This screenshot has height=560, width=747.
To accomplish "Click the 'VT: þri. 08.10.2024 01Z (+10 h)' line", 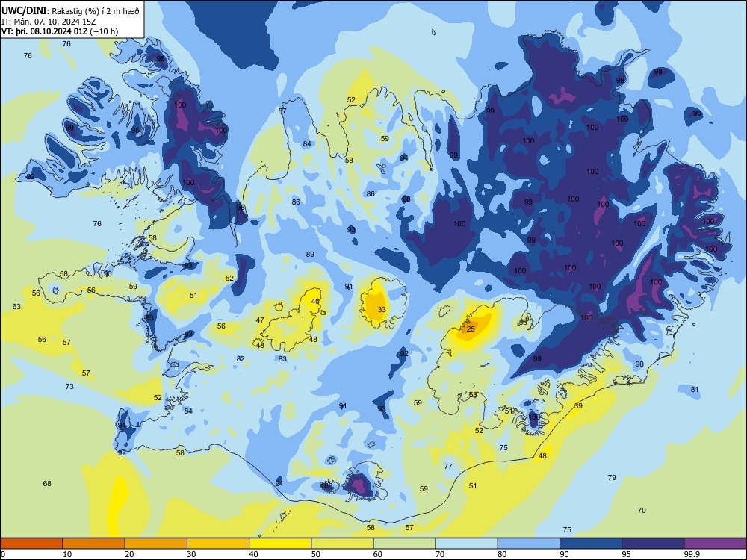I will pos(60,31).
